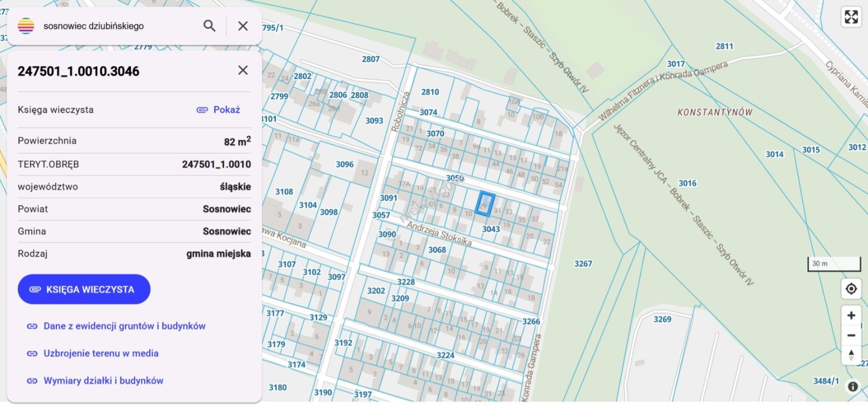868x413 pixels.
Task: Click the rainbow app logo icon
Action: 26,26
